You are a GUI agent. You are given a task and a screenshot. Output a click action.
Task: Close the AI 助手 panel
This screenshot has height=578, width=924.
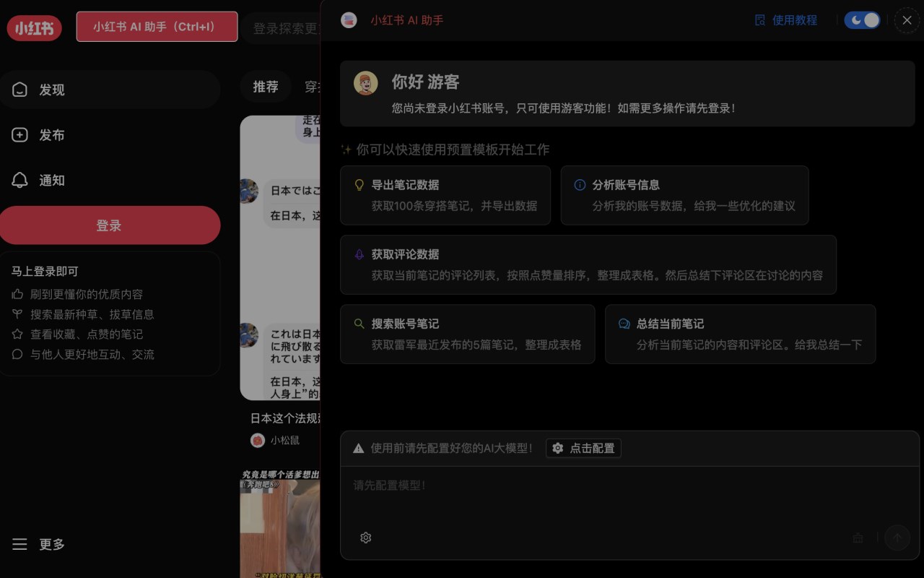(907, 20)
